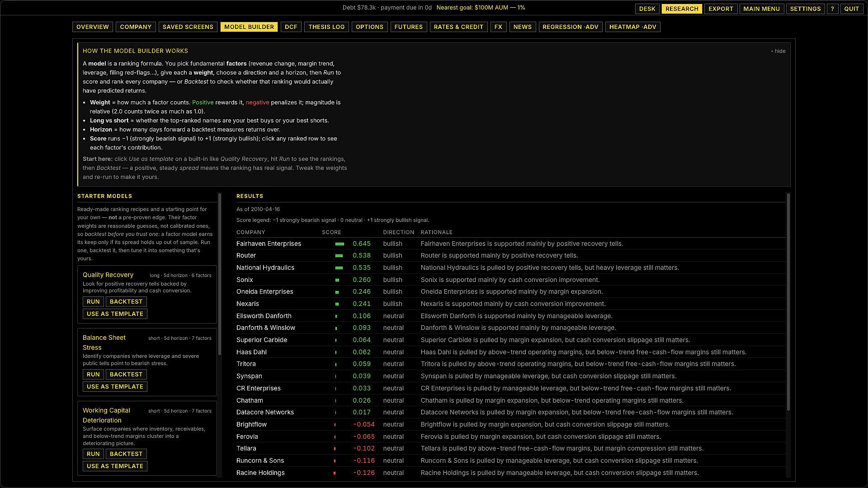This screenshot has height=488, width=868.
Task: Click the Racine Holdings score -0.126
Action: tap(364, 473)
